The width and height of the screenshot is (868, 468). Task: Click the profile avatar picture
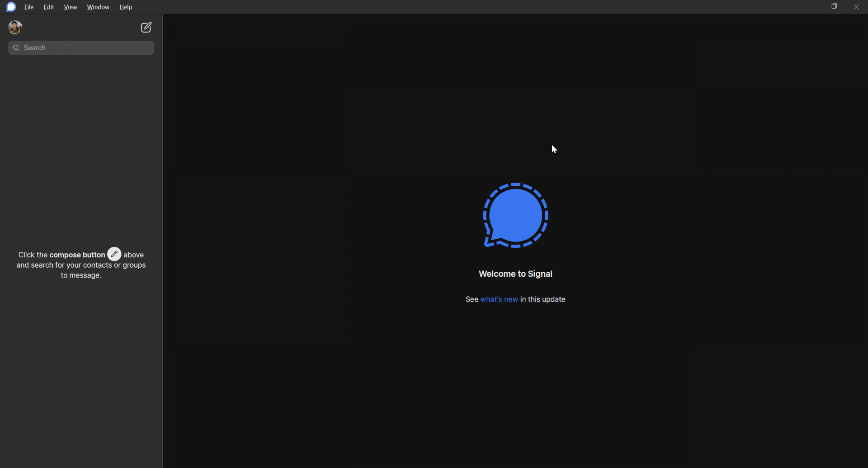pyautogui.click(x=15, y=28)
